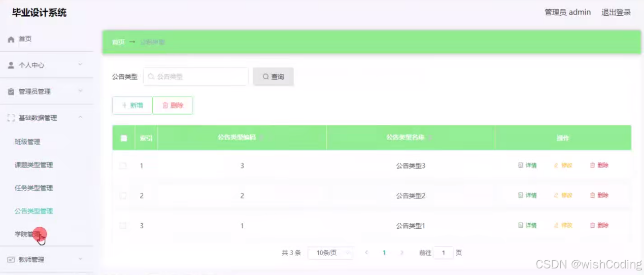Click the 详情 document icon for 公告类型1

pos(520,225)
